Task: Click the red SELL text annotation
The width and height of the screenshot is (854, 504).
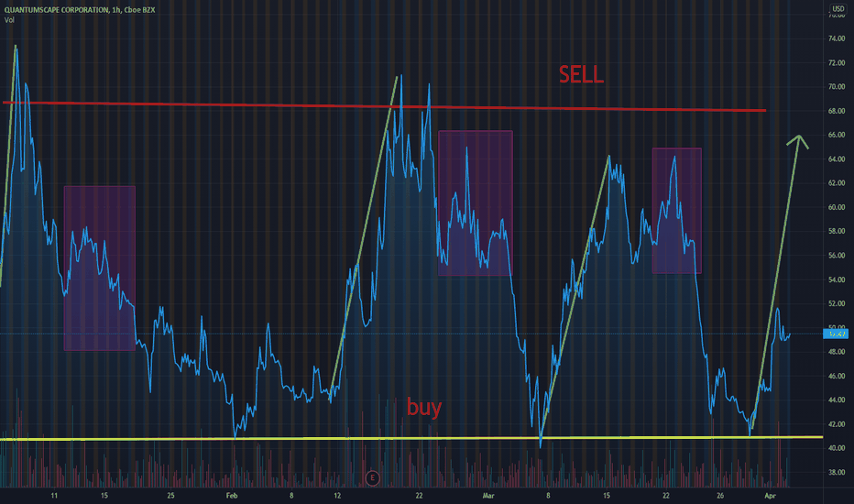Action: [581, 74]
